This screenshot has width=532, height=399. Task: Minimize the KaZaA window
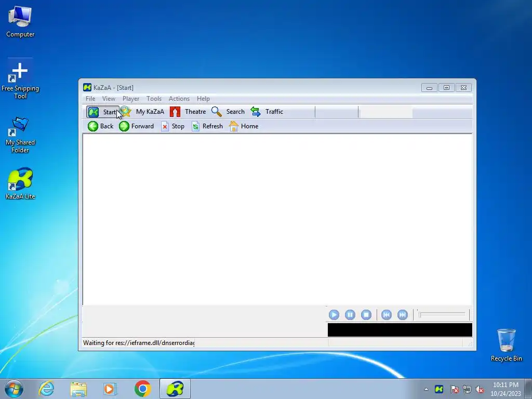point(429,88)
